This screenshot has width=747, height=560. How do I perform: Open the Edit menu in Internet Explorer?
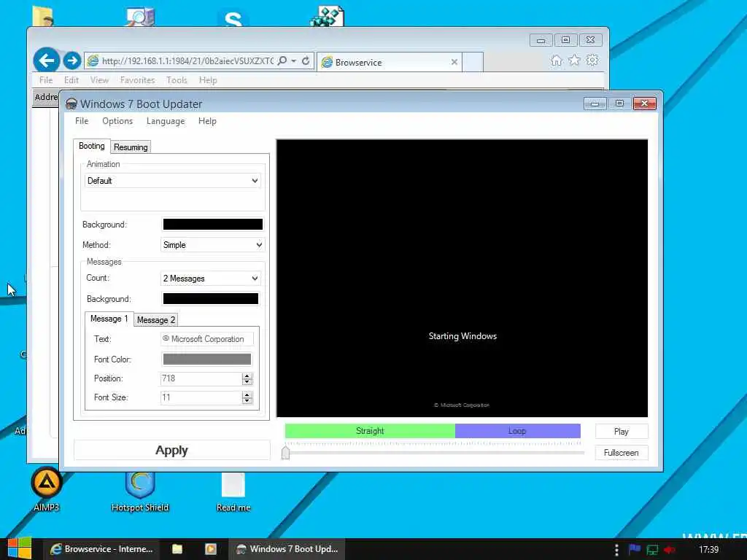pyautogui.click(x=71, y=80)
